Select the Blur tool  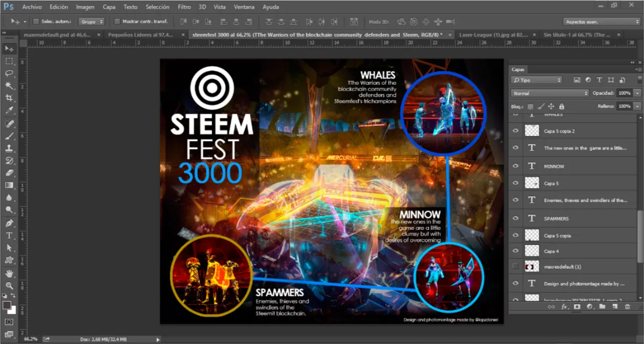[x=9, y=197]
